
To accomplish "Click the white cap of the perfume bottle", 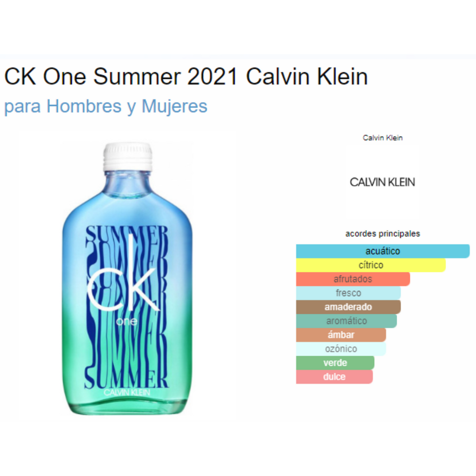I will (127, 156).
